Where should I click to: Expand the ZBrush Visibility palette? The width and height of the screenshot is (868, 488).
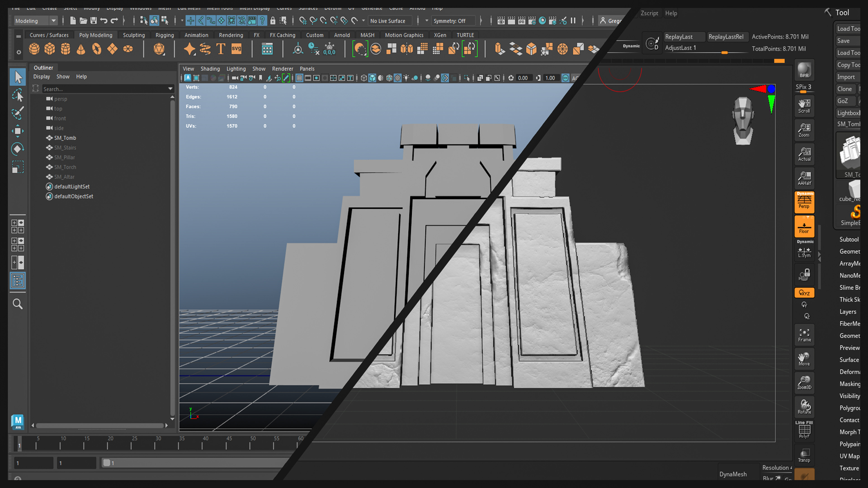point(849,396)
